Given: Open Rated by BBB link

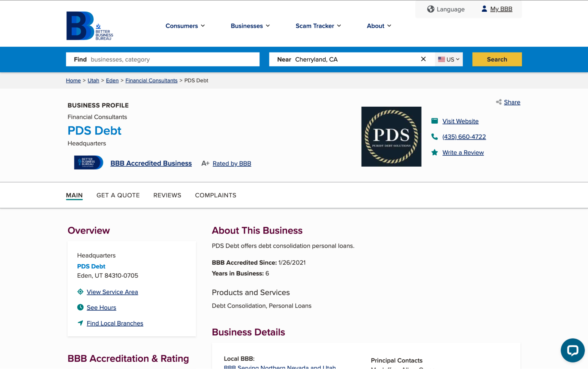Looking at the screenshot, I should [232, 163].
